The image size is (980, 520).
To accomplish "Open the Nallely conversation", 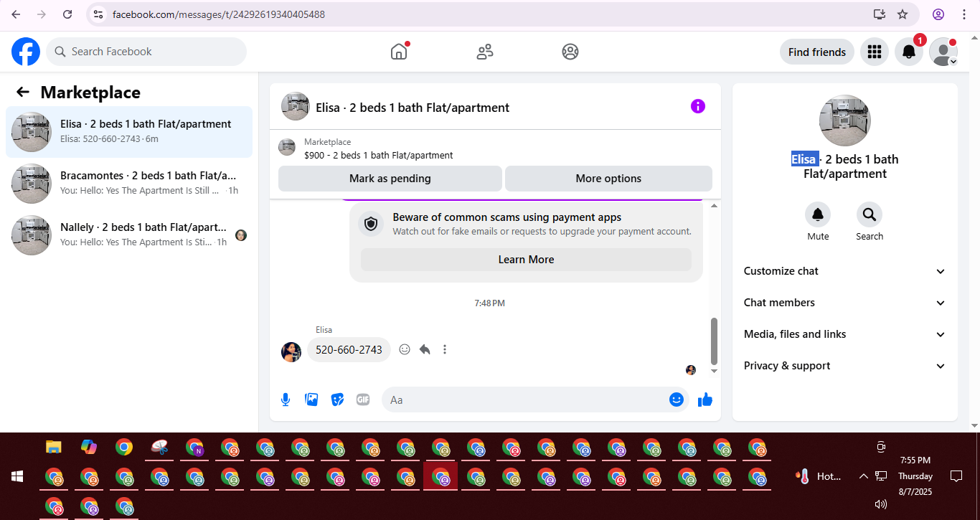I will (129, 235).
